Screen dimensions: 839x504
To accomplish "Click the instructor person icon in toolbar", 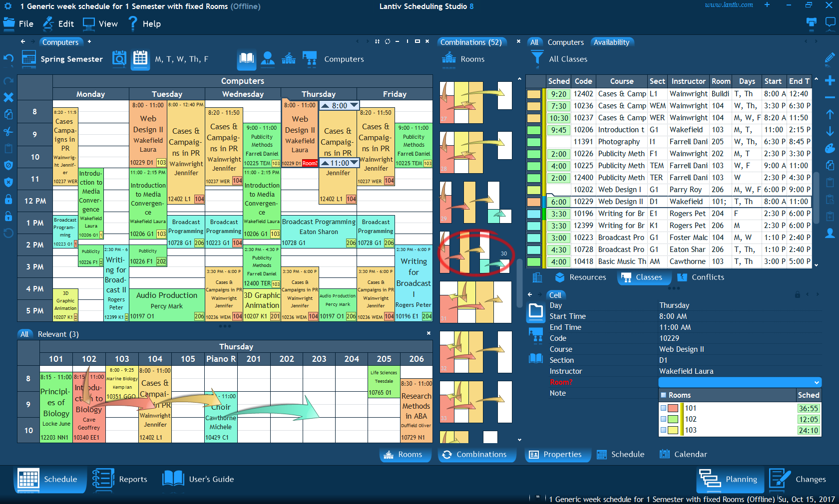I will (x=268, y=59).
